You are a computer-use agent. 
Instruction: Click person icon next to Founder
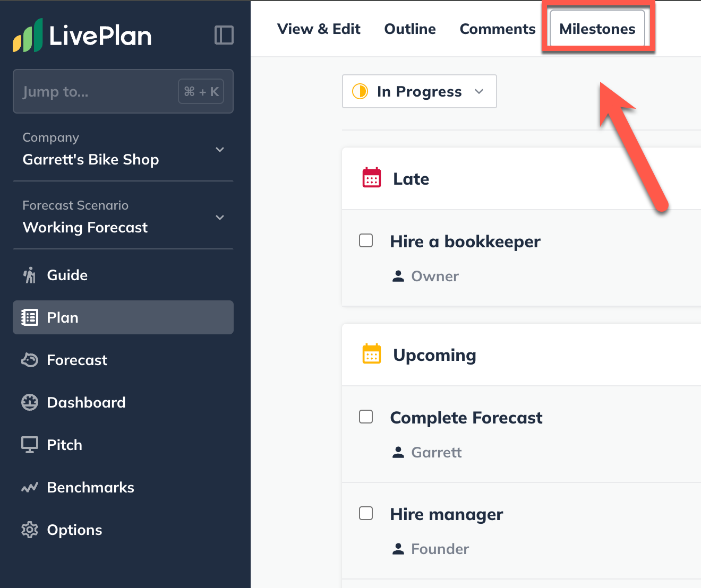pyautogui.click(x=398, y=549)
